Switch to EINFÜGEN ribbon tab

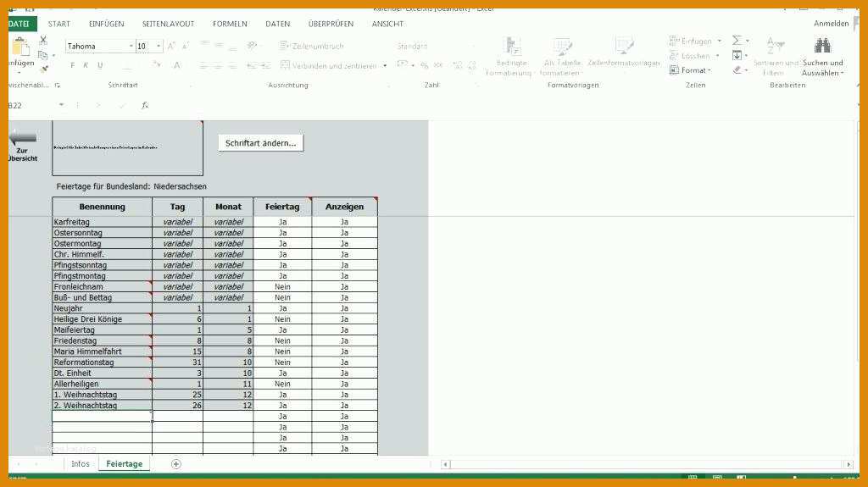coord(106,24)
